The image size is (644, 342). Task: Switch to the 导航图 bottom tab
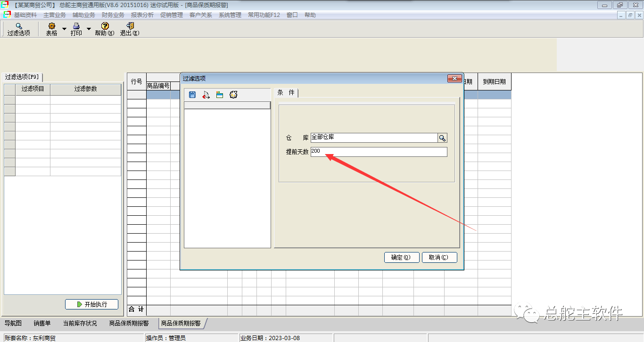click(13, 324)
